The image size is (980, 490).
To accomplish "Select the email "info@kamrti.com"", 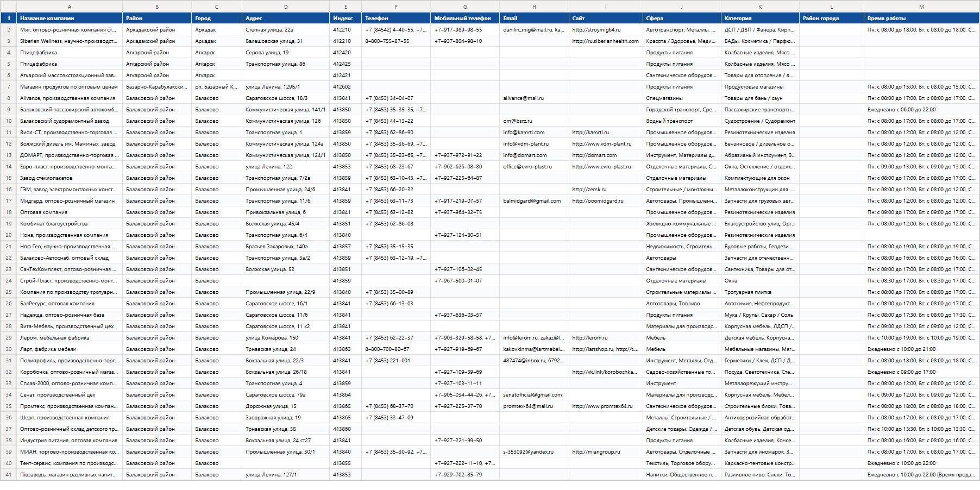I will point(534,132).
